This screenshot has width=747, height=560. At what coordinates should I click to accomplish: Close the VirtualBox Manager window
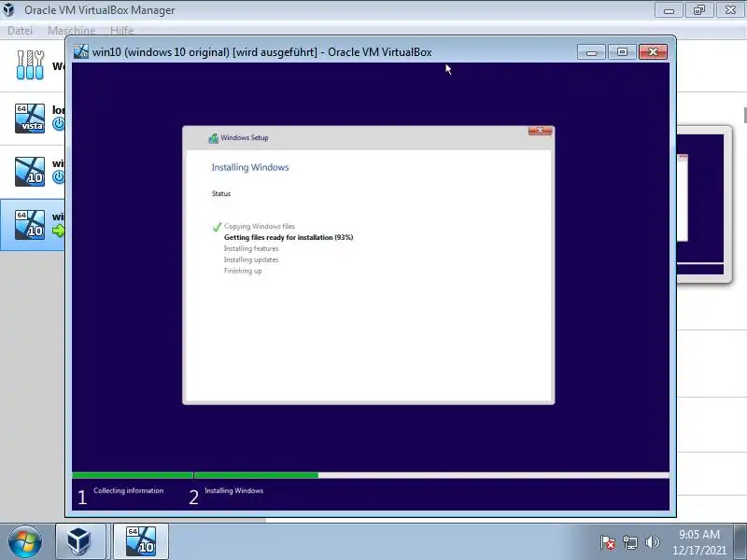(730, 10)
